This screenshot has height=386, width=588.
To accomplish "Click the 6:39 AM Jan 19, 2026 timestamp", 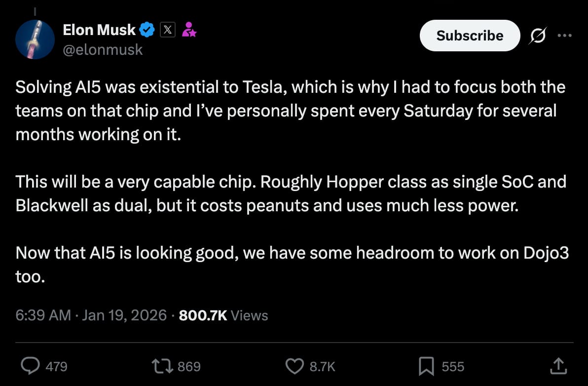I will tap(91, 315).
